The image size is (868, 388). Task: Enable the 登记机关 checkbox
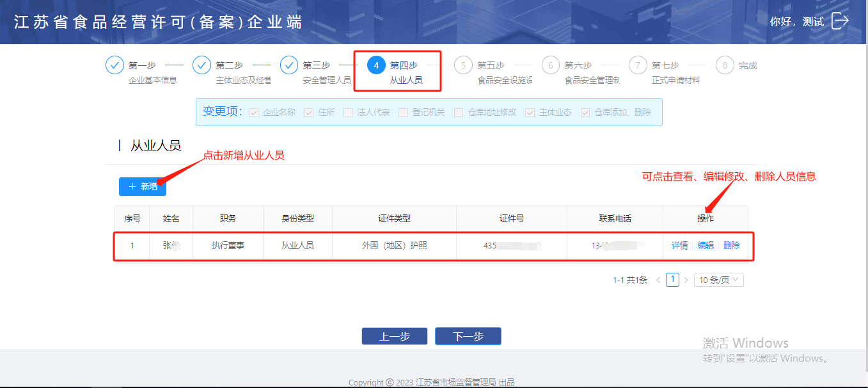(x=403, y=113)
